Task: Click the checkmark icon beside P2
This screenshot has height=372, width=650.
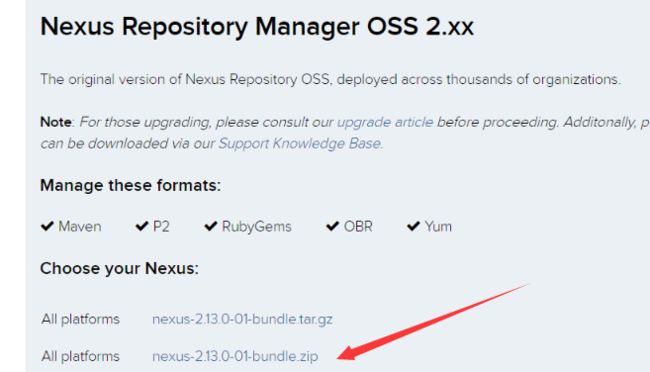Action: click(x=142, y=226)
